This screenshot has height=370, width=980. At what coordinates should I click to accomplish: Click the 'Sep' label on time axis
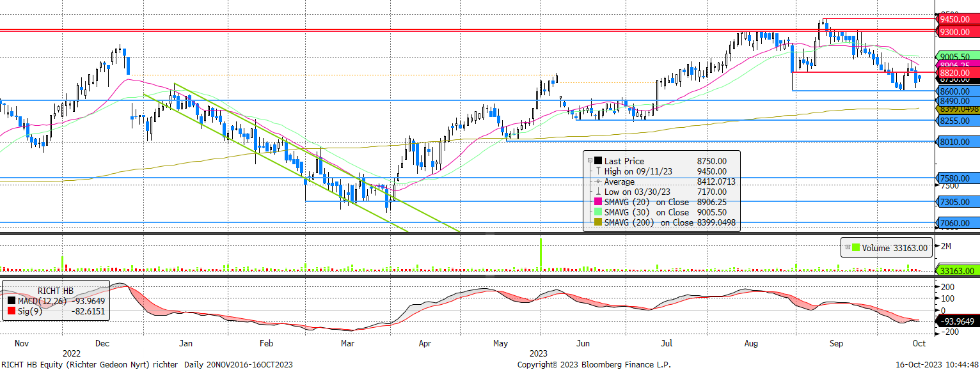pos(836,343)
